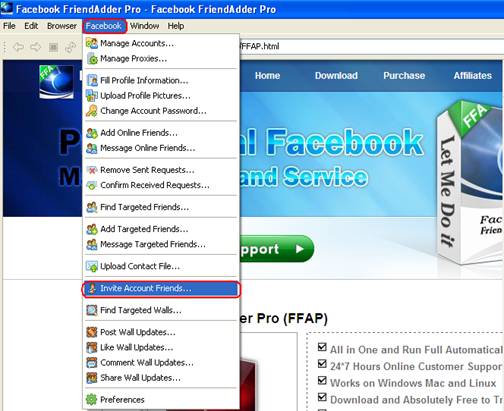Open the Facebook menu in menu bar
The width and height of the screenshot is (504, 411).
pos(104,26)
